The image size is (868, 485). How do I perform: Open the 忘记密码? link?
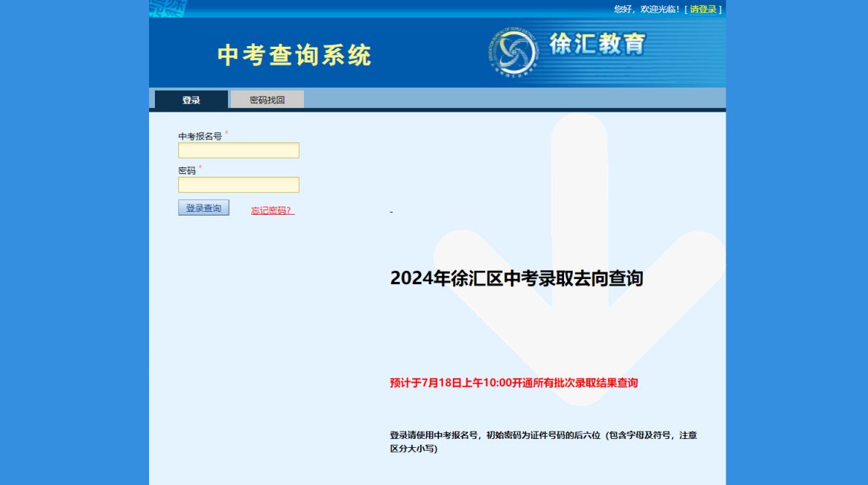(x=270, y=210)
